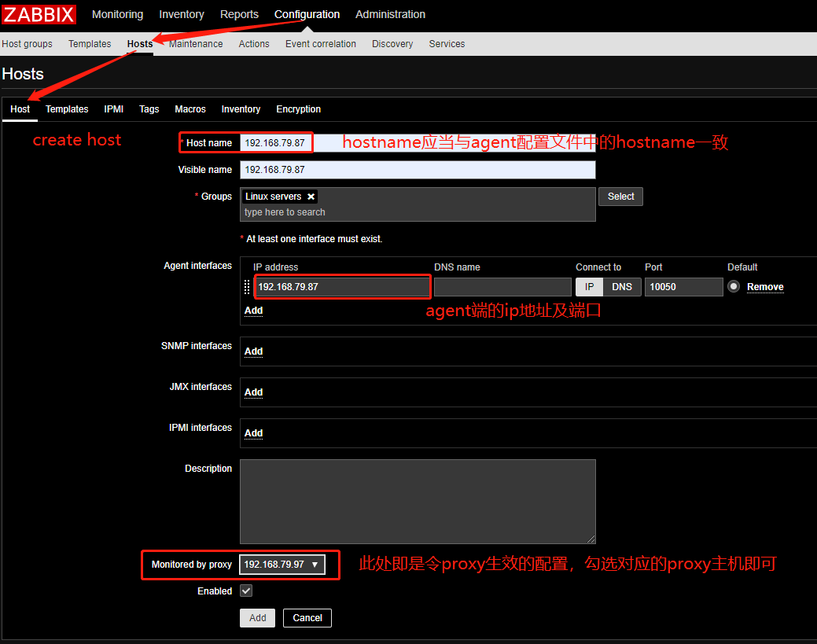Open the Configuration menu

[x=307, y=14]
